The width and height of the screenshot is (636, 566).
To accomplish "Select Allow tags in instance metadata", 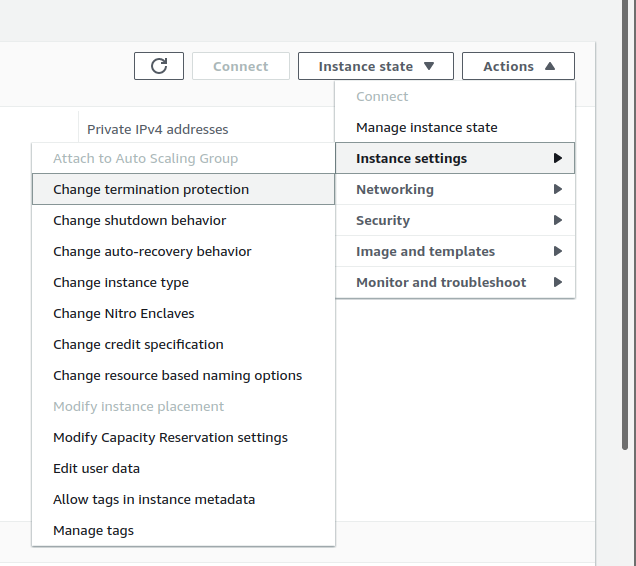I will (154, 499).
